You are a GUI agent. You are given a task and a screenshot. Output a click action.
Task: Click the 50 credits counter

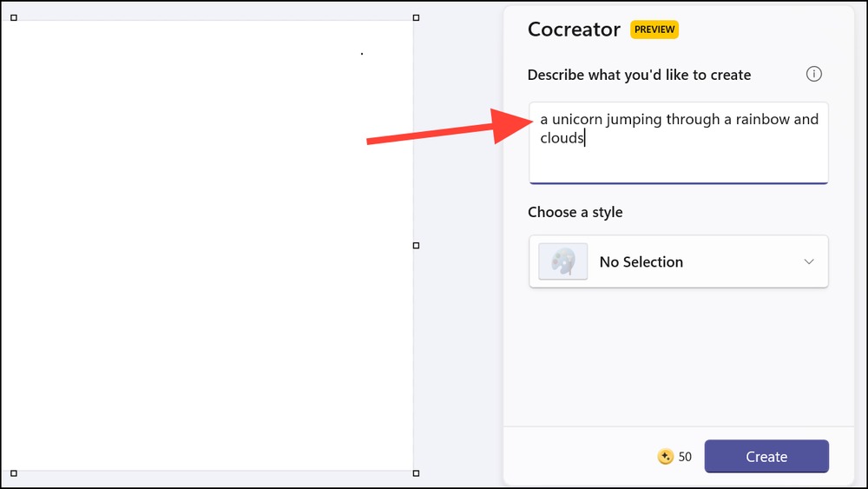coord(685,457)
